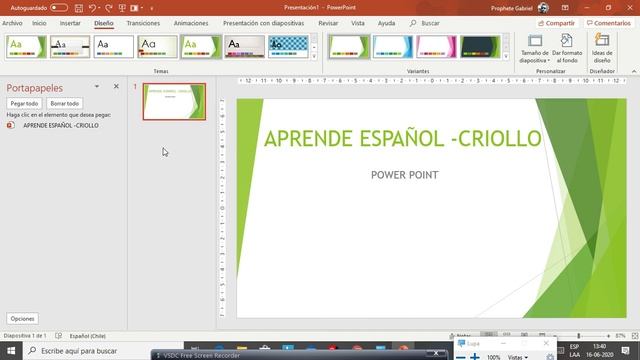The image size is (640, 360).
Task: Start slideshow from beginning icon in title bar
Action: [122, 8]
